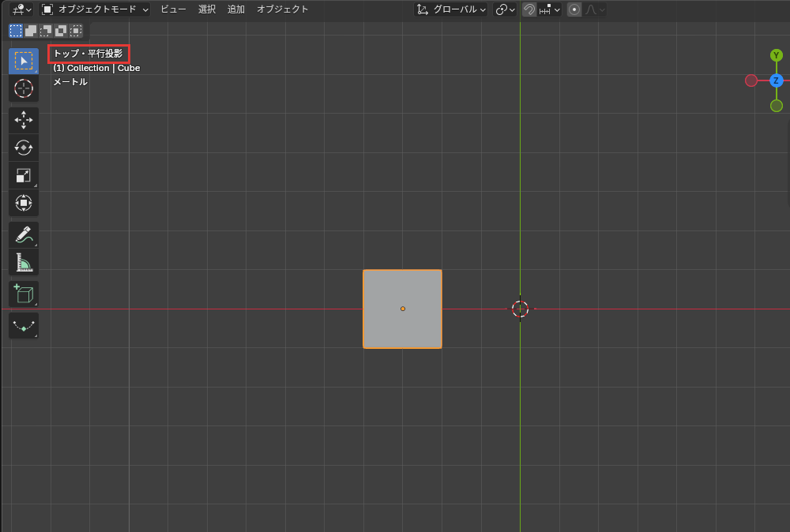Open the オブジェクト menu
The height and width of the screenshot is (532, 790).
click(282, 9)
